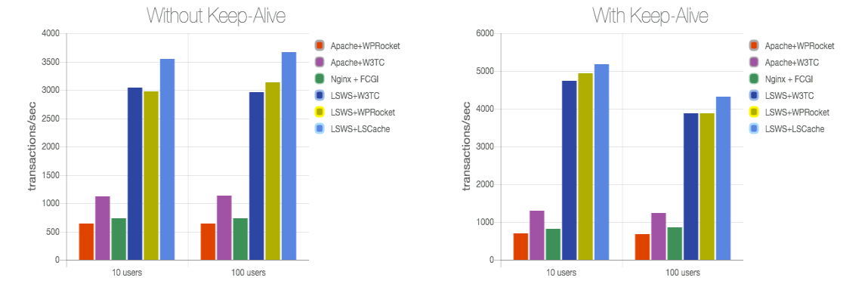Image resolution: width=868 pixels, height=290 pixels.
Task: Click '100 users' axis label in Without Keep-Alive chart
Action: click(249, 273)
